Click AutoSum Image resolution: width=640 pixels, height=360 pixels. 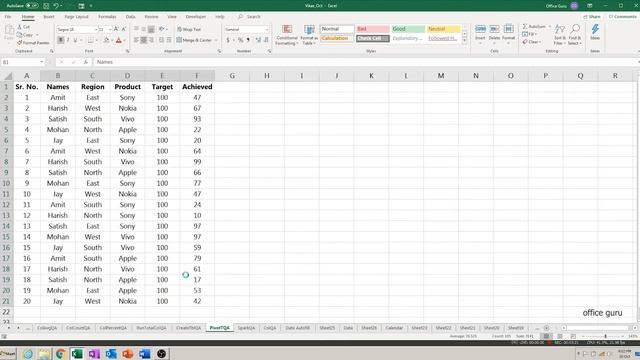click(535, 27)
